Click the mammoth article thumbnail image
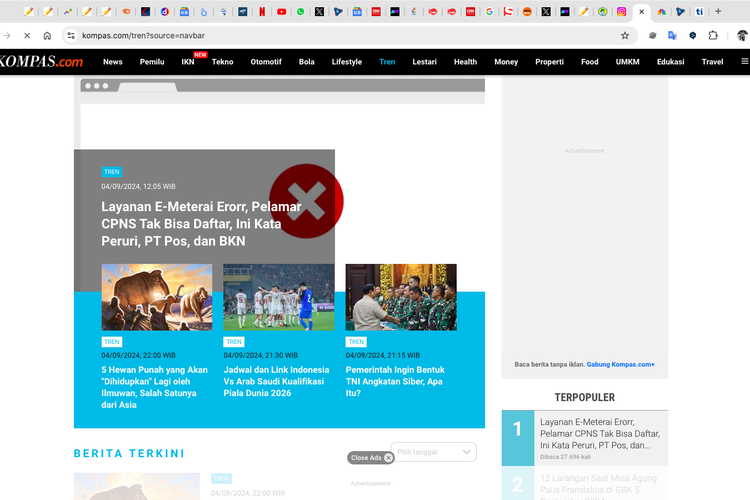The image size is (750, 500). 156,297
